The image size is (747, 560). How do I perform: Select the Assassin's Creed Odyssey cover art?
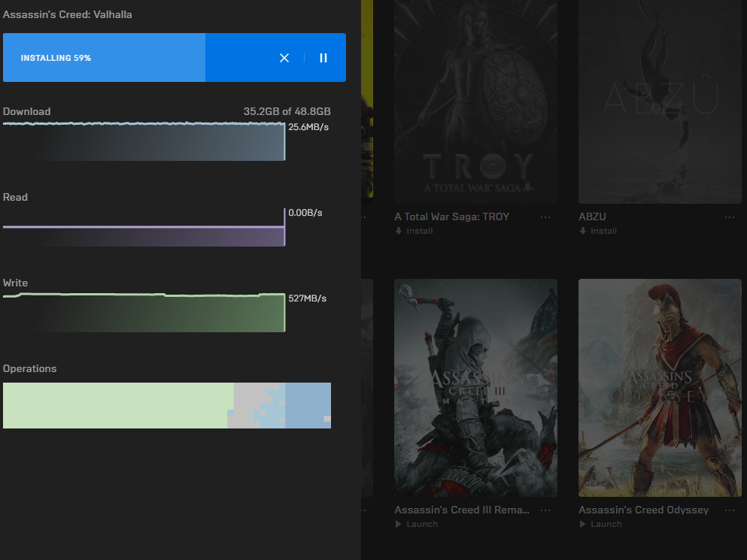[660, 387]
